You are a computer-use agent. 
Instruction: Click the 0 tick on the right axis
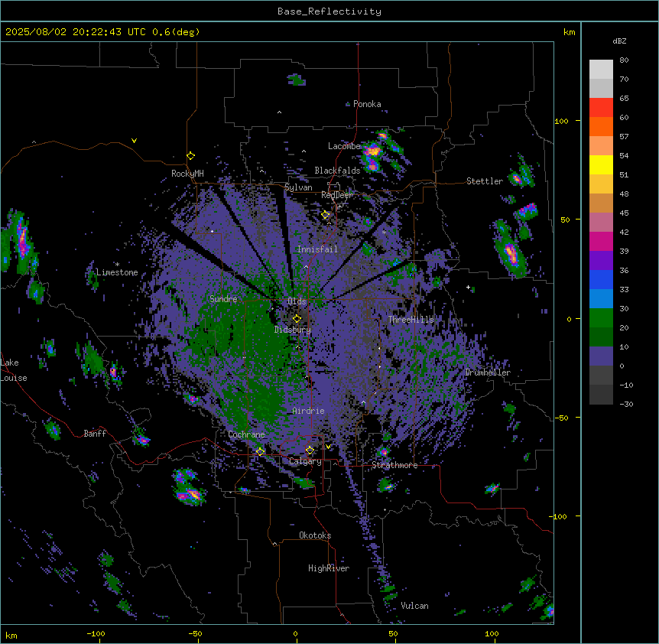[569, 320]
